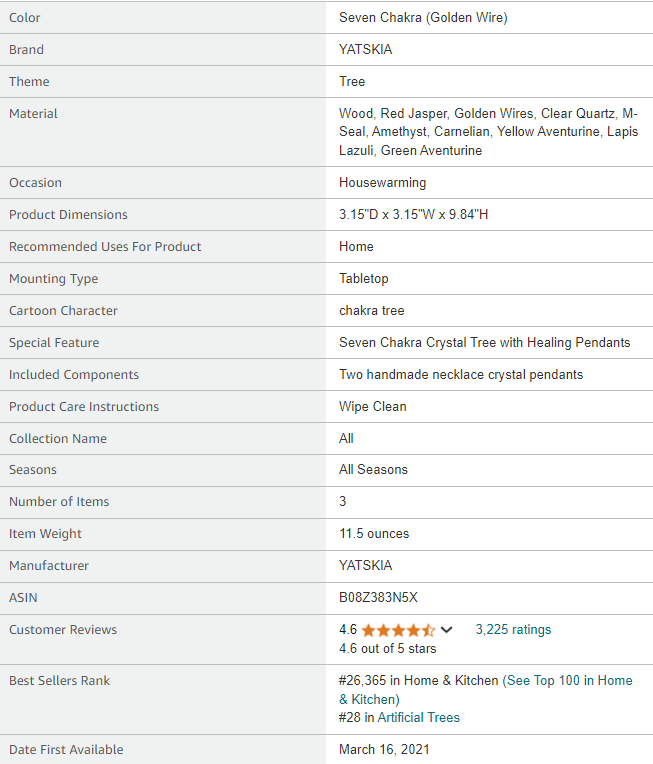This screenshot has width=653, height=764.
Task: Open the 3,225 ratings link
Action: (x=513, y=630)
